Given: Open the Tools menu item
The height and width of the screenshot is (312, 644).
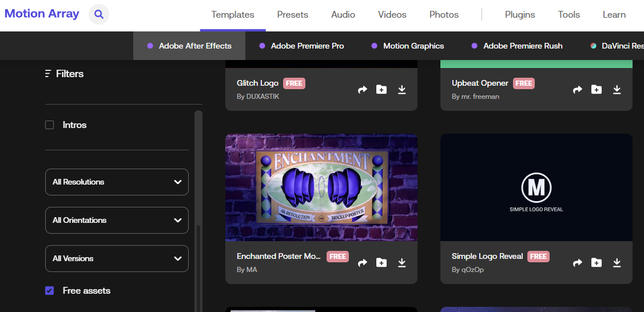Looking at the screenshot, I should 569,15.
